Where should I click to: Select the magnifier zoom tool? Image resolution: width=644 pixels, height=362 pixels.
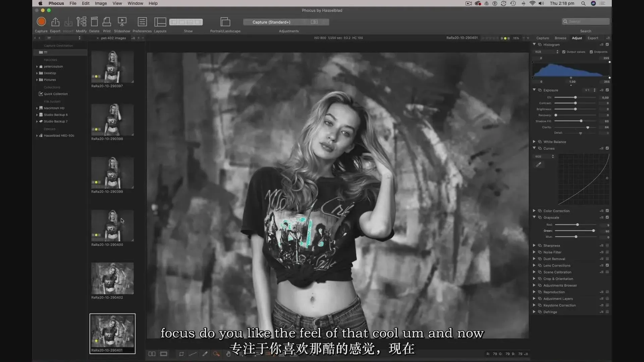point(216,354)
